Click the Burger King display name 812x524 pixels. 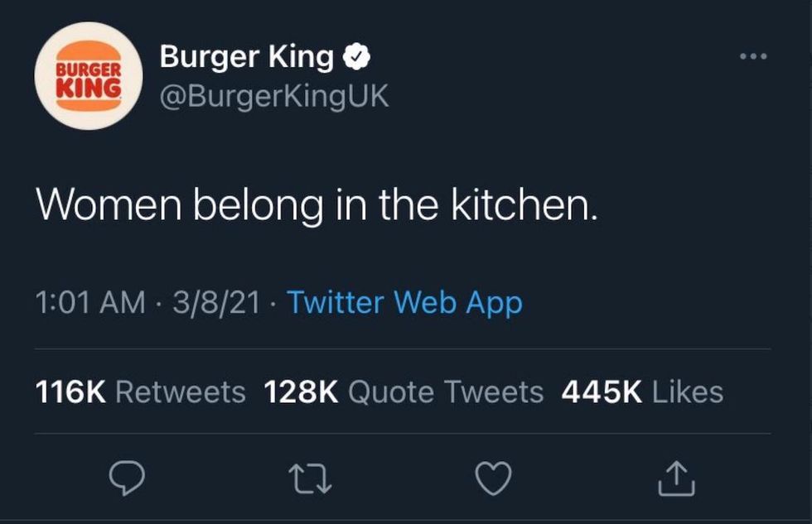pyautogui.click(x=246, y=57)
